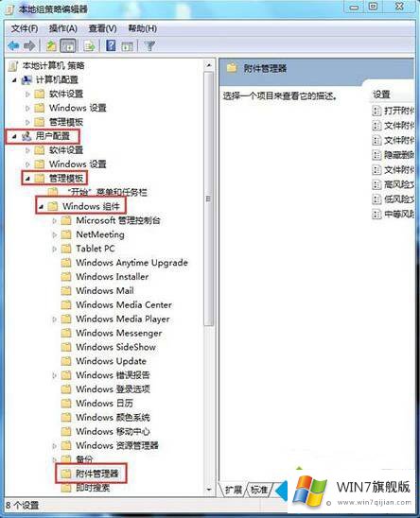Image resolution: width=420 pixels, height=518 pixels.
Task: Select the 高风险 setting item
Action: (x=393, y=184)
